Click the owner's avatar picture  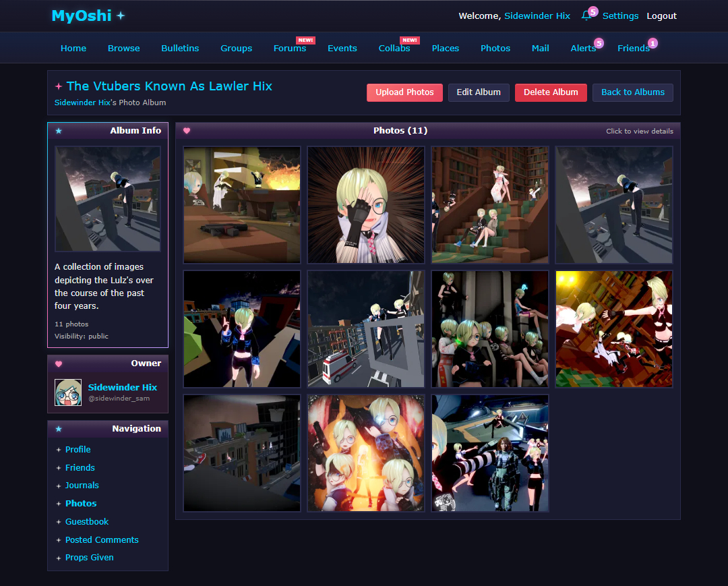pyautogui.click(x=68, y=392)
